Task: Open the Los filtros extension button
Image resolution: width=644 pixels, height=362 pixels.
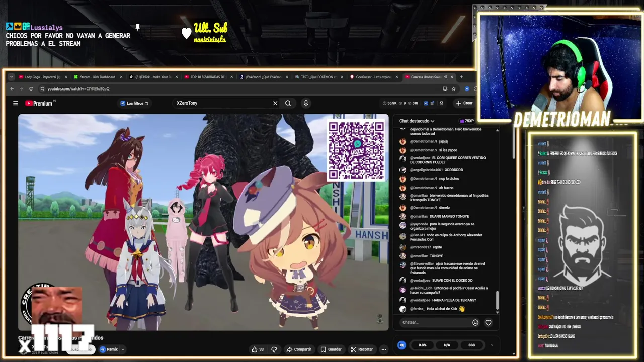Action: click(x=134, y=103)
